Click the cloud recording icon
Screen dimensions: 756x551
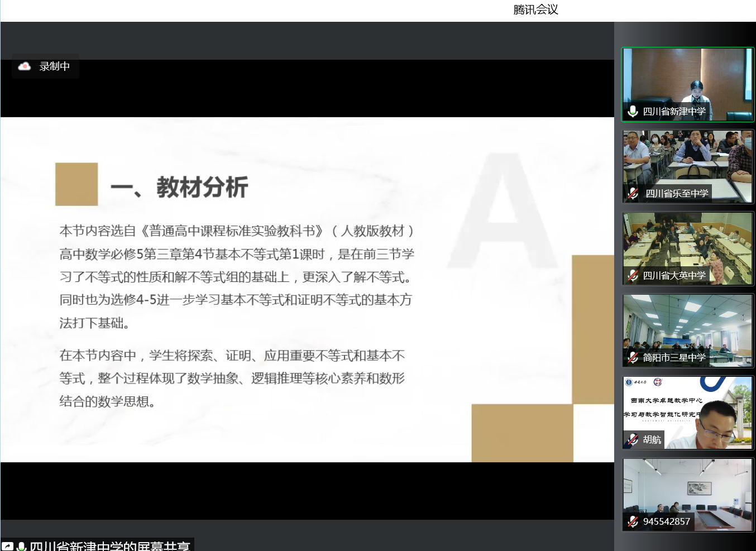(x=24, y=66)
